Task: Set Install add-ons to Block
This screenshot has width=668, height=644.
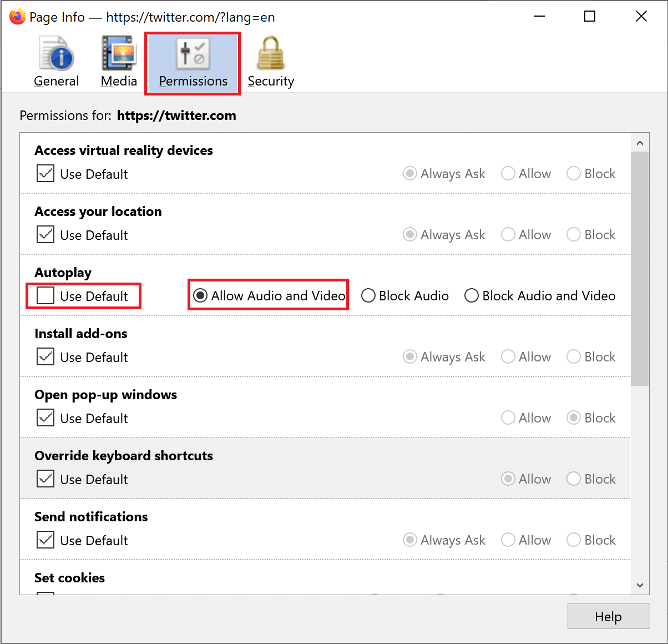Action: pyautogui.click(x=573, y=356)
